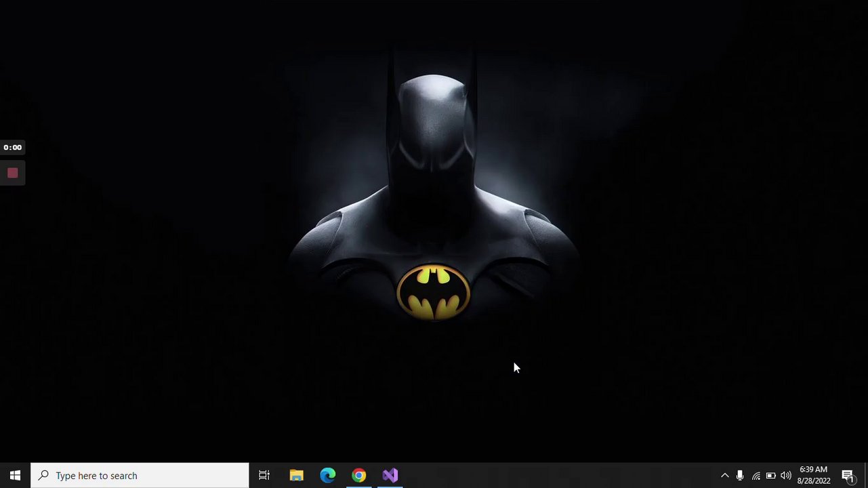Switch to Visual Studio on the taskbar
868x488 pixels.
click(390, 476)
